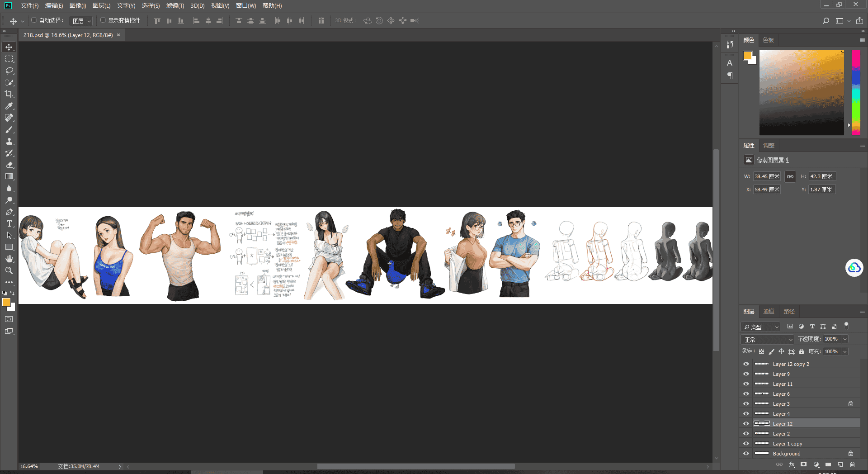Image resolution: width=868 pixels, height=474 pixels.
Task: Open the layer filter type dropdown (类型)
Action: pos(760,327)
